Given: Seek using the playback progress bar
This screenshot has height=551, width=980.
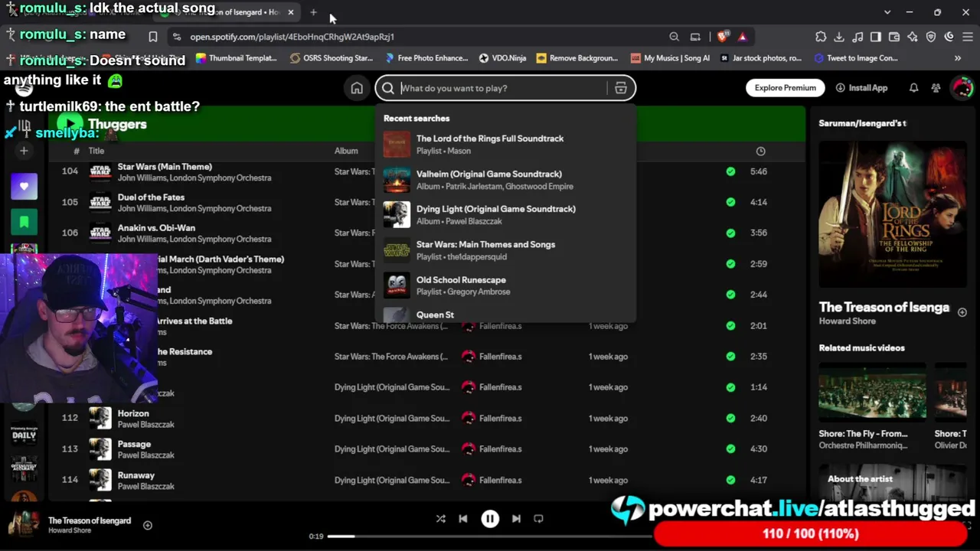Looking at the screenshot, I should pos(490,536).
